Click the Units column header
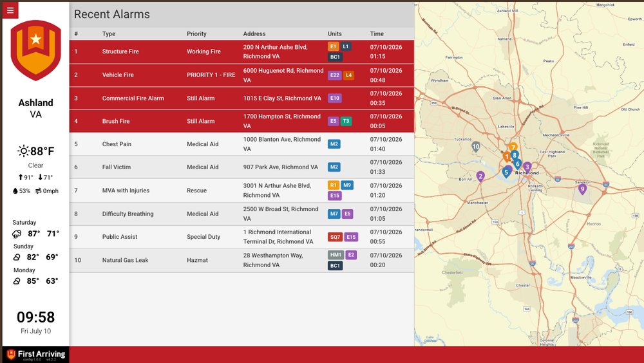Image resolution: width=644 pixels, height=363 pixels. click(x=335, y=33)
